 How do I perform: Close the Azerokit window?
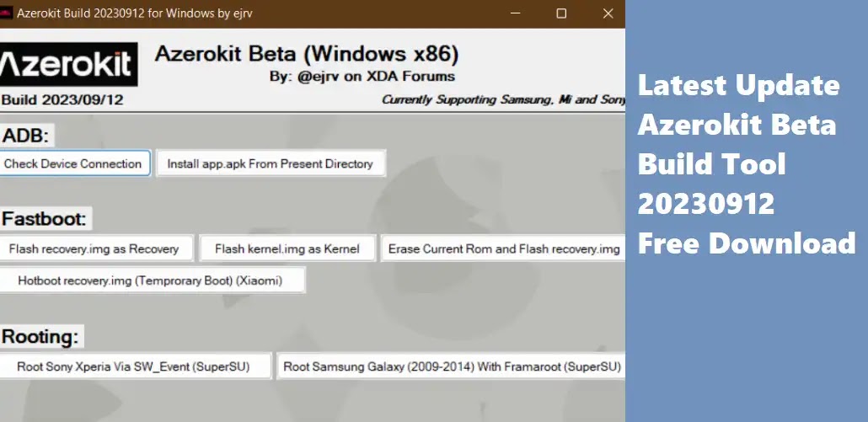point(608,13)
